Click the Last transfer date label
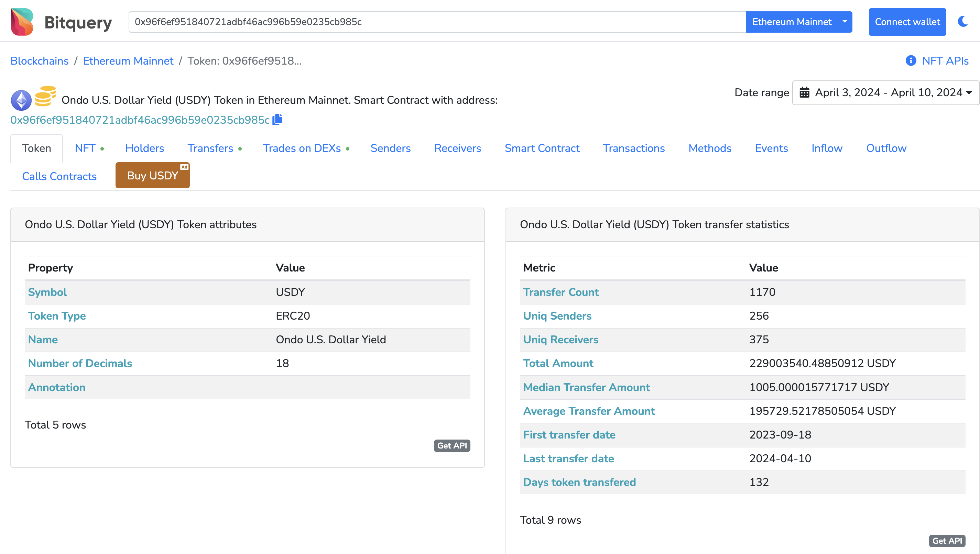The image size is (980, 554). 568,458
